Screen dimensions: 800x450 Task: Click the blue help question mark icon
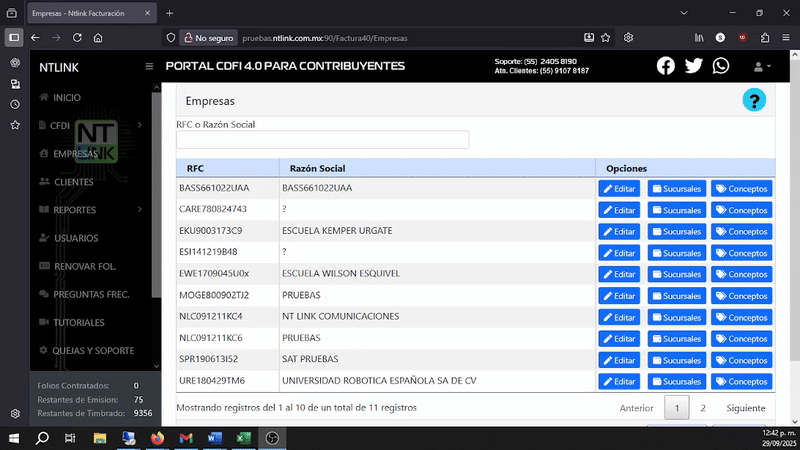coord(754,99)
